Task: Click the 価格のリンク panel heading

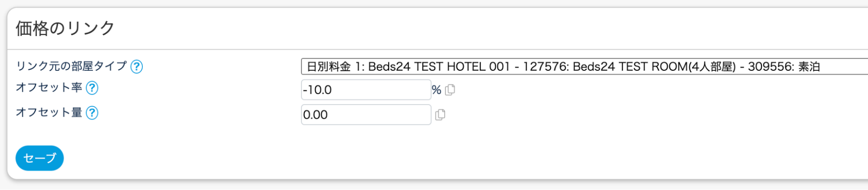Action: click(65, 29)
